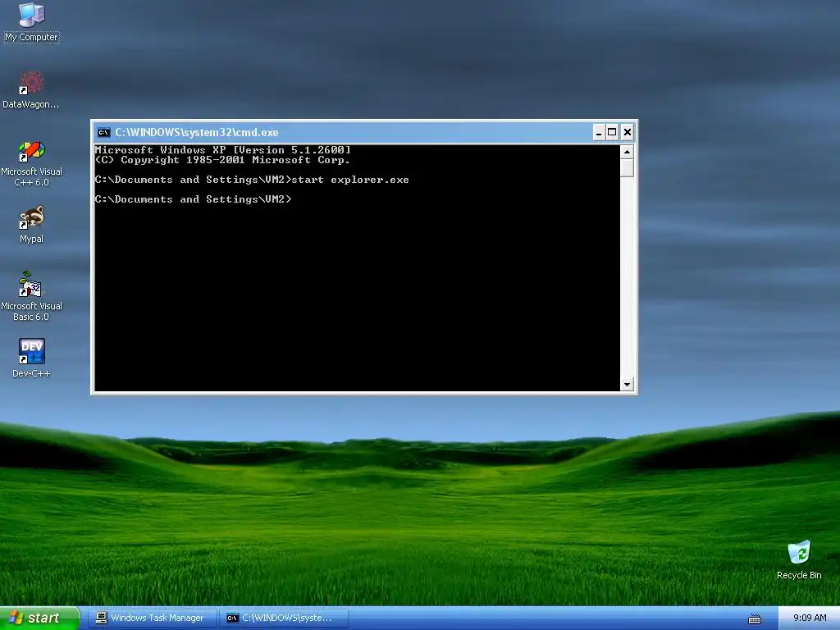Click the 'start explorer.exe' command line
Viewport: 840px width, 630px height.
(252, 180)
